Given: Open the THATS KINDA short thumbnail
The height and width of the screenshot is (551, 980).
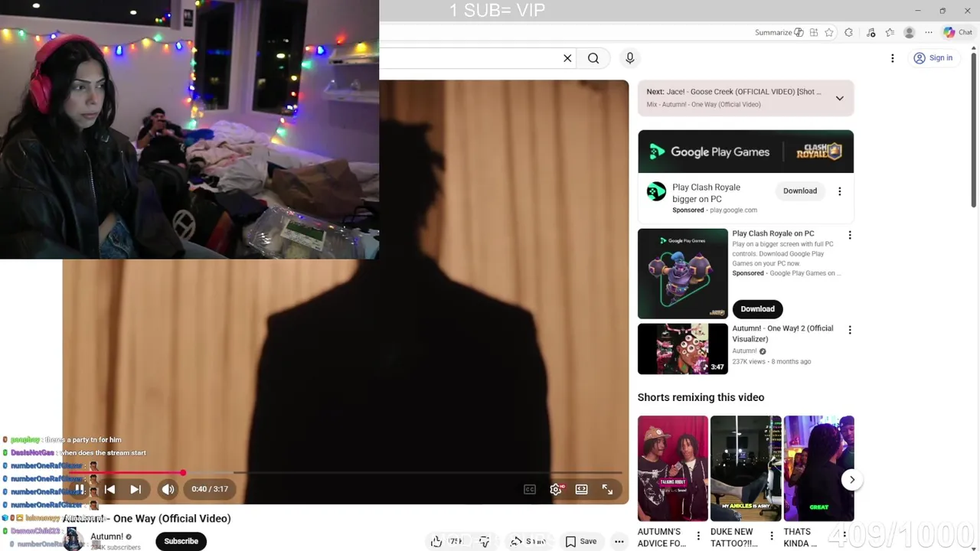Looking at the screenshot, I should (818, 468).
